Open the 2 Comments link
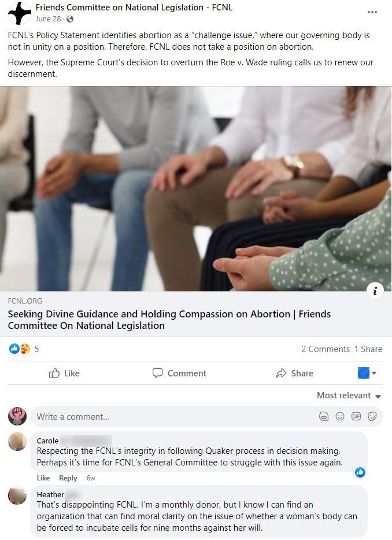The width and height of the screenshot is (392, 540). point(326,349)
